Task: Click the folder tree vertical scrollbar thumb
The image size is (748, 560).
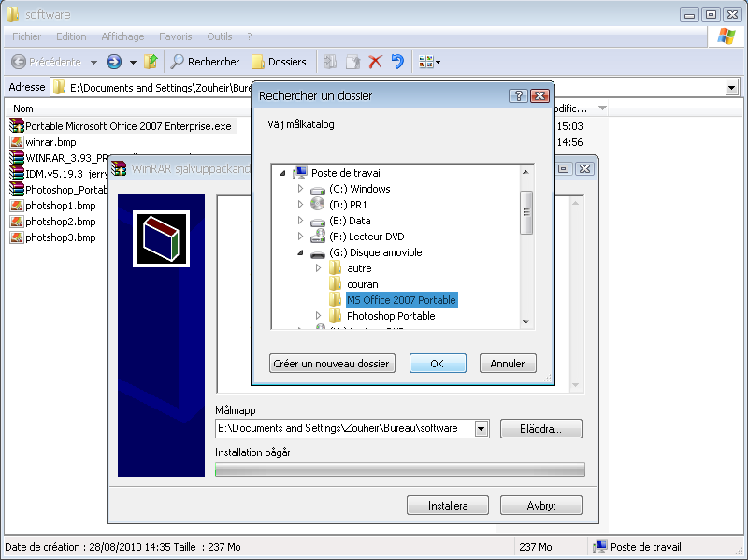Action: pos(526,212)
